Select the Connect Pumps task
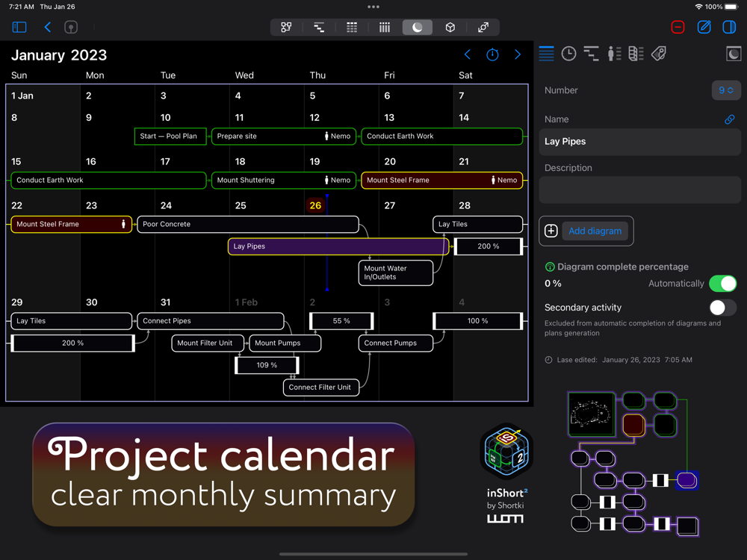The width and height of the screenshot is (747, 560). [x=395, y=343]
